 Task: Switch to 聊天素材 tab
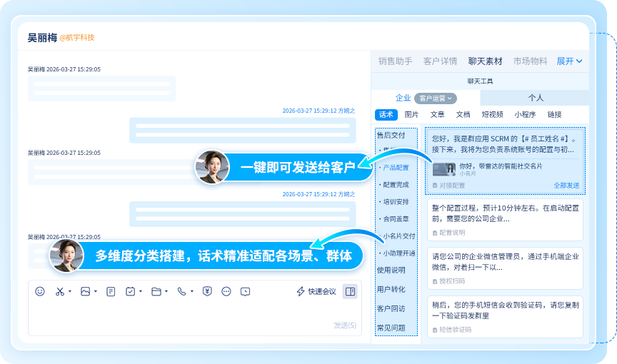coord(485,61)
